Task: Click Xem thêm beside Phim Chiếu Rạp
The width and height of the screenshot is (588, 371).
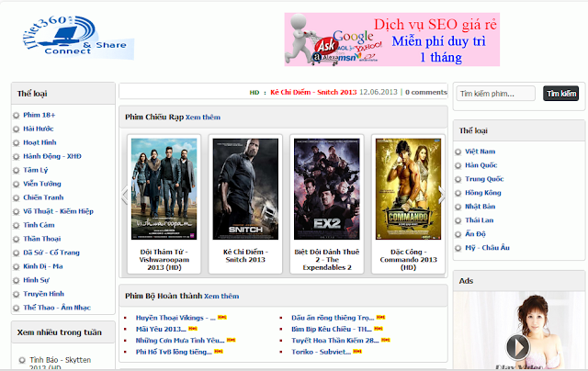Action: 203,118
